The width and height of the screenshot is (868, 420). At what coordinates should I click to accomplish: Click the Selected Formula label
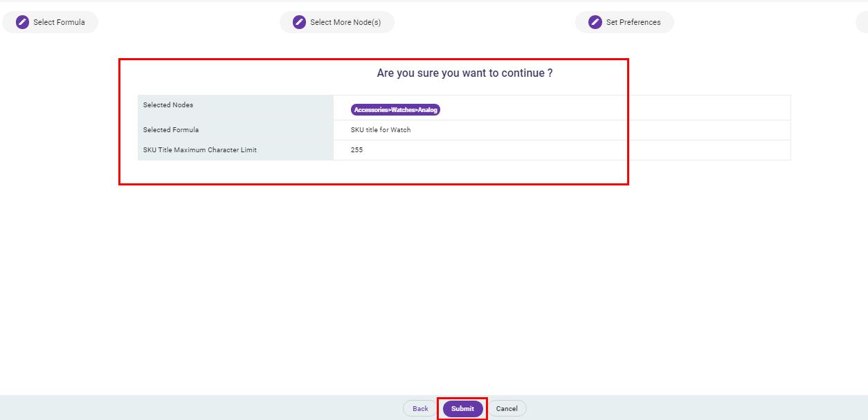click(171, 130)
